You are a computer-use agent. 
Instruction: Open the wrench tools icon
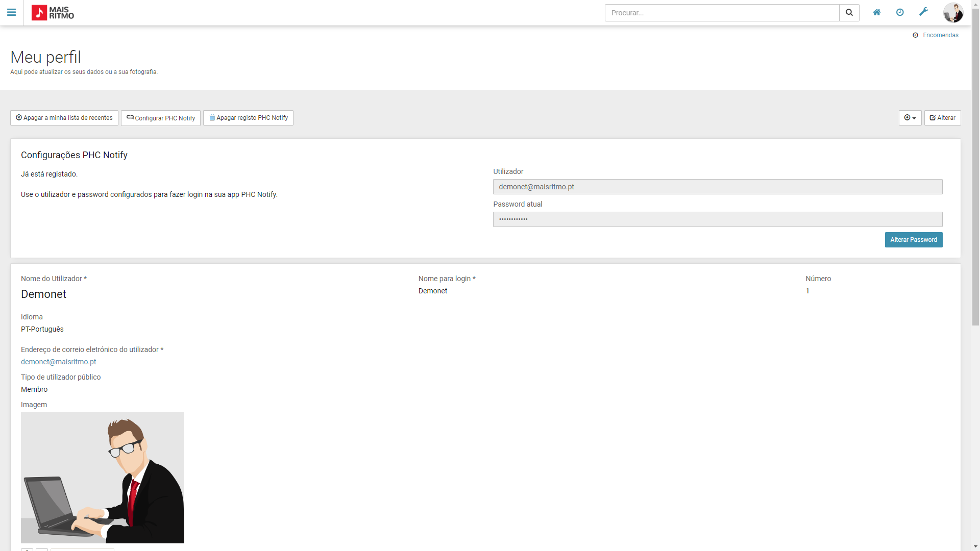click(923, 12)
